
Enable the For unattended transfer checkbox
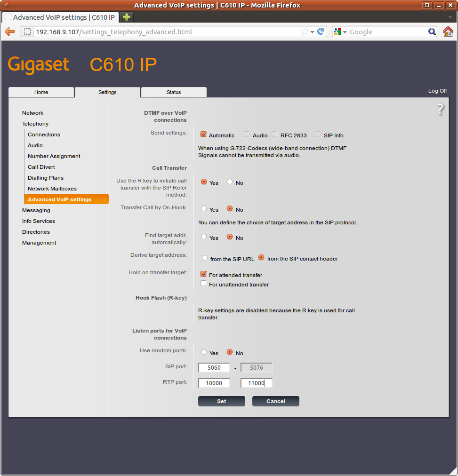click(x=203, y=284)
